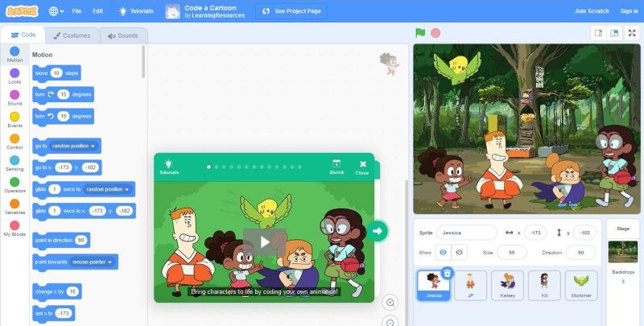Viewport: 644px width, 326px height.
Task: Select the JP sprite thumbnail
Action: click(x=471, y=286)
